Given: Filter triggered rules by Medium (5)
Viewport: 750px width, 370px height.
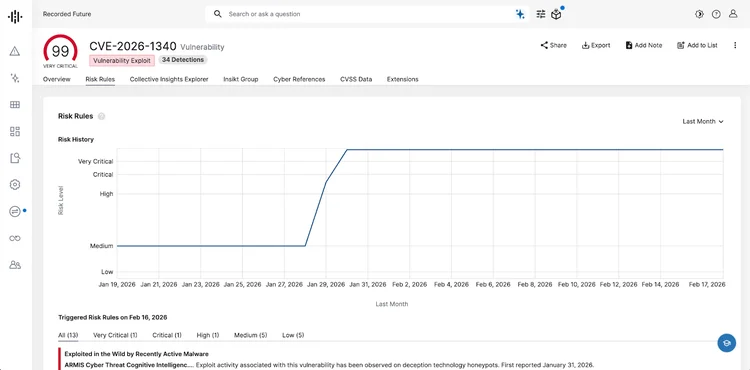Looking at the screenshot, I should (250, 335).
